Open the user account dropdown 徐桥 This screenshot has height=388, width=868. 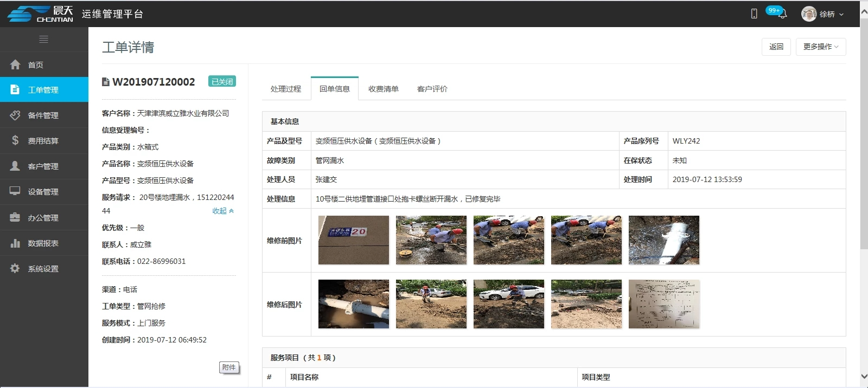(823, 14)
